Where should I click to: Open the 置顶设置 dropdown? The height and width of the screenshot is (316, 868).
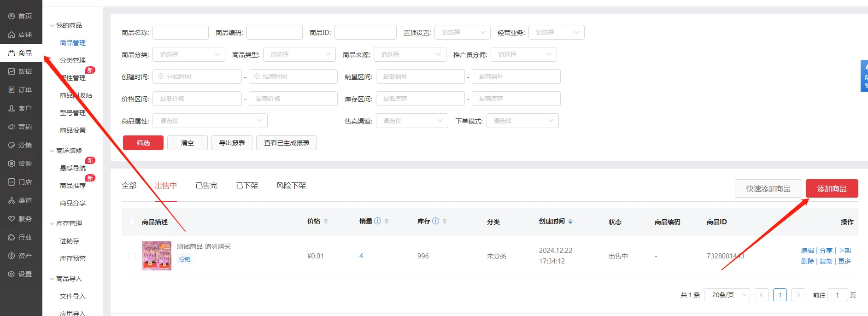point(463,32)
